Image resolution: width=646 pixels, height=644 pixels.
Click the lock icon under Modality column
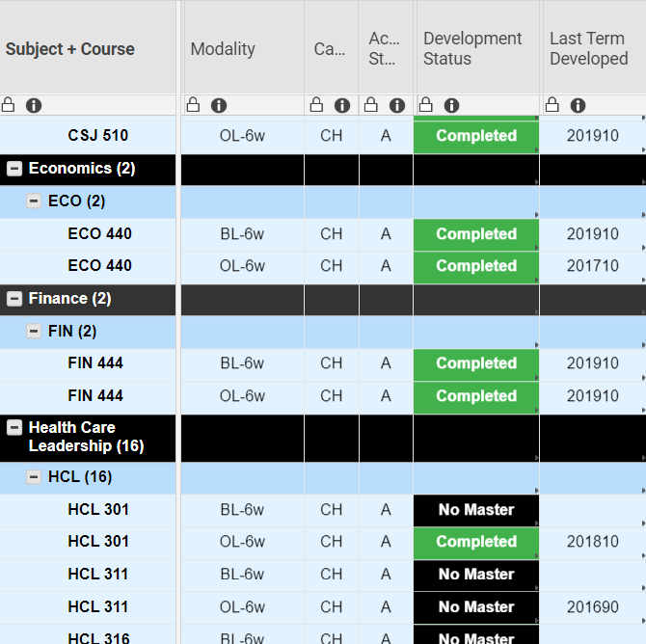point(193,105)
